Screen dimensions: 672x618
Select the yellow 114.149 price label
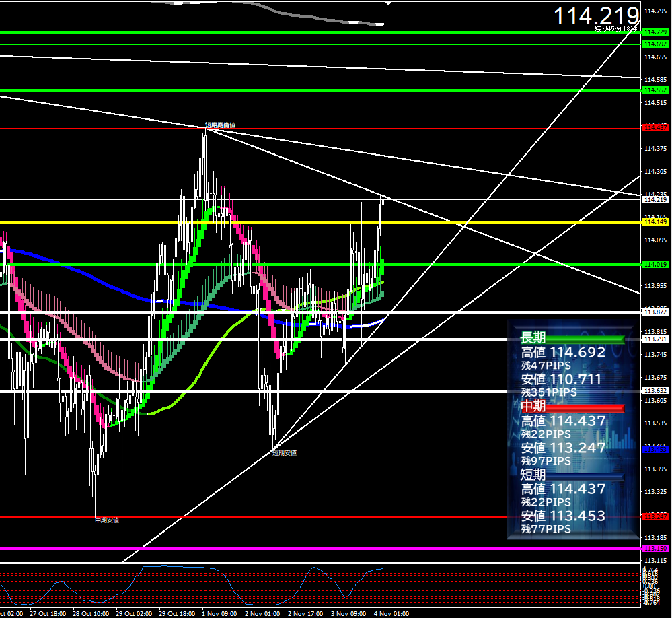(x=655, y=222)
